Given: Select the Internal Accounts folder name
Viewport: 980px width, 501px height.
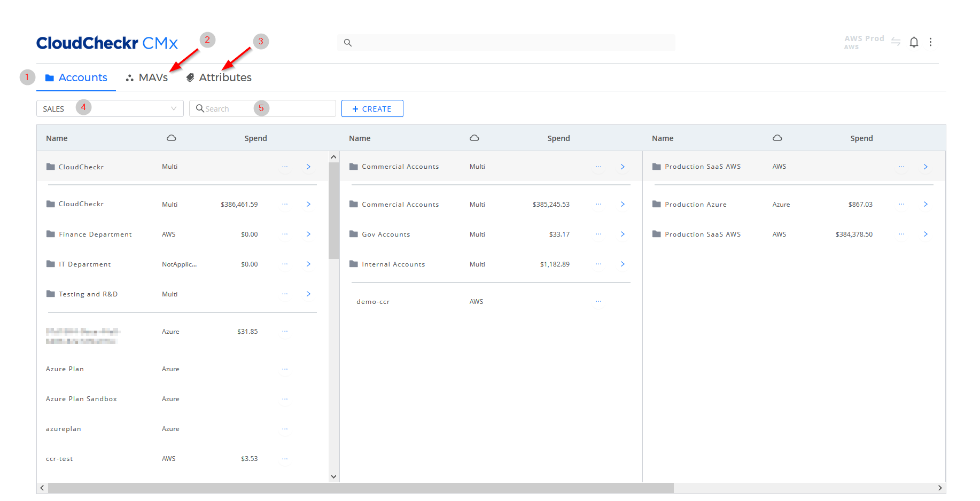Looking at the screenshot, I should pos(393,264).
